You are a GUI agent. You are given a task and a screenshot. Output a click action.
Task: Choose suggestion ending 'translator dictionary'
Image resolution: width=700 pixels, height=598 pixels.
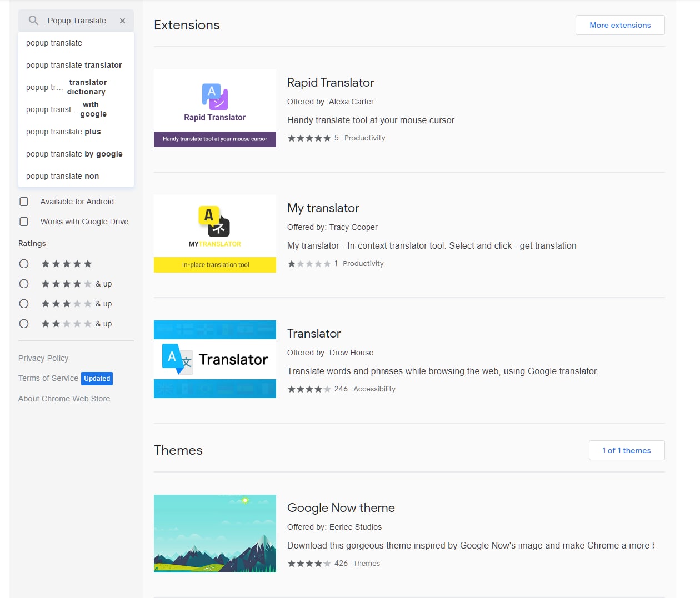pos(76,87)
